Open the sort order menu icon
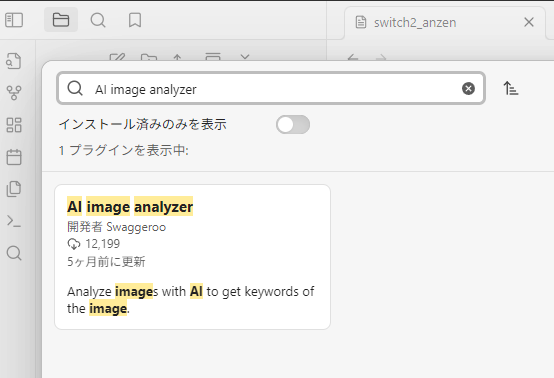This screenshot has height=378, width=554. pos(511,88)
